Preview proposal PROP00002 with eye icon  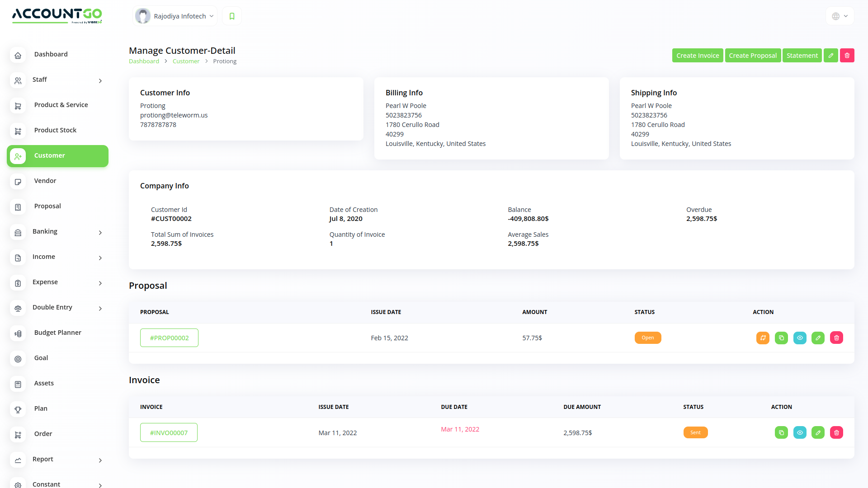click(800, 338)
